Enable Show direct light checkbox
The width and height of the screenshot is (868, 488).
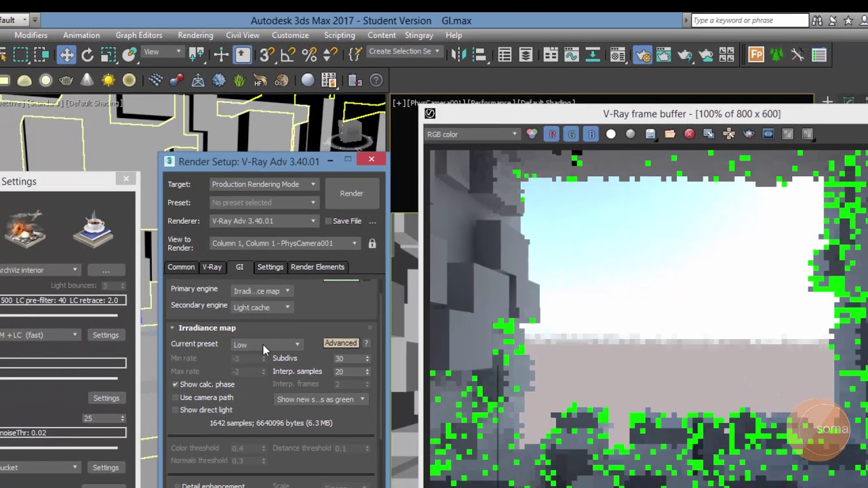[x=175, y=410]
